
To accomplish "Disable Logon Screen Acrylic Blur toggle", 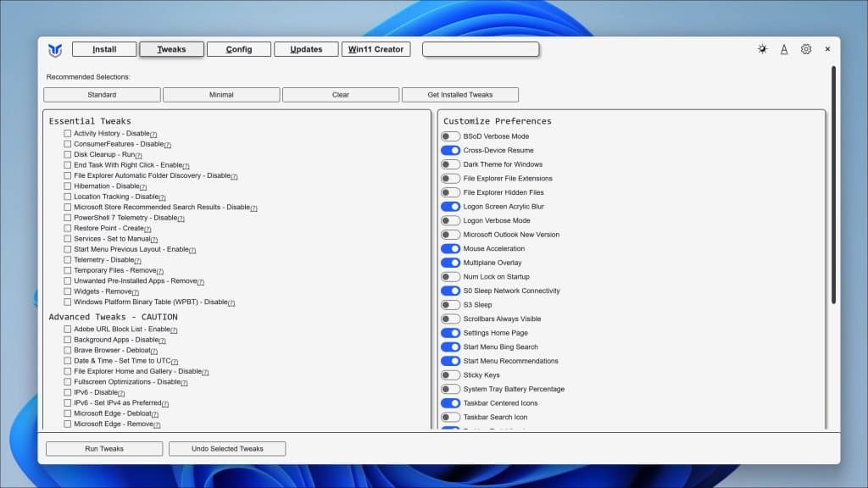I will pos(451,207).
